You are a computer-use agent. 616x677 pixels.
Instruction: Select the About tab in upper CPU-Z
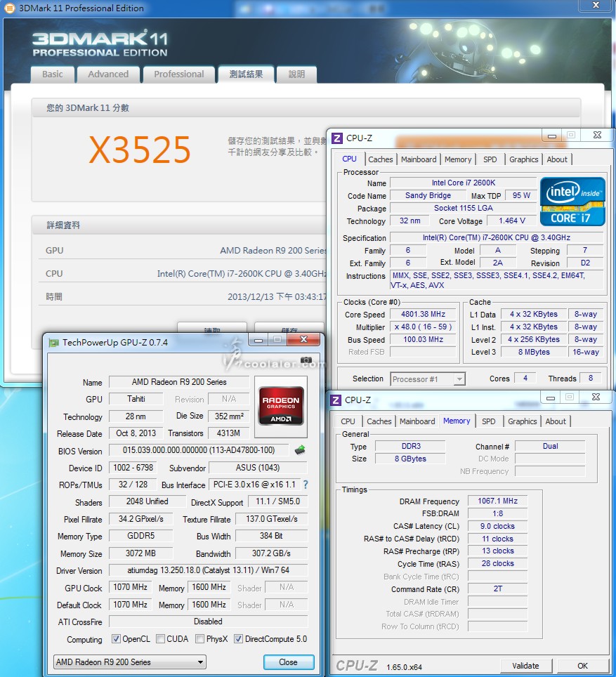click(557, 159)
